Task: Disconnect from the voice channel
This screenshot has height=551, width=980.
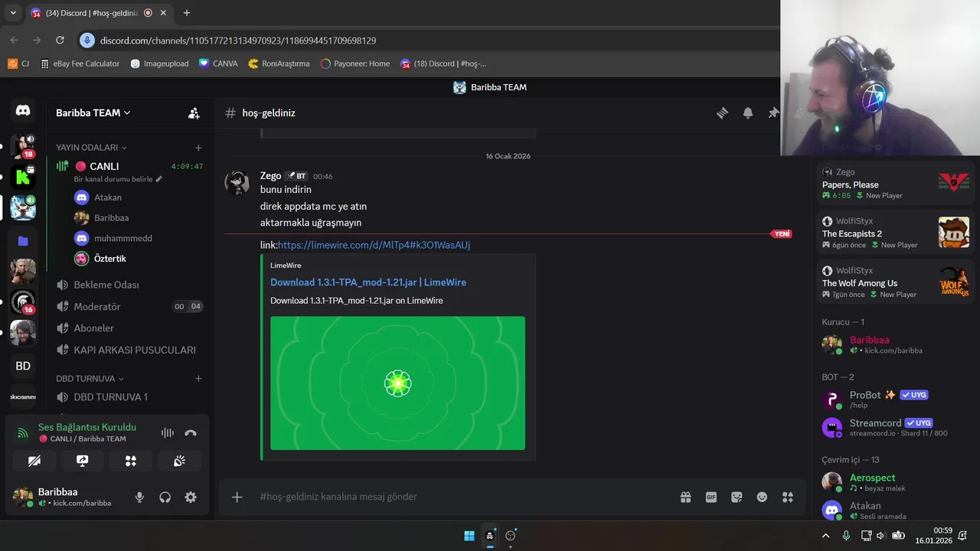Action: pos(191,432)
